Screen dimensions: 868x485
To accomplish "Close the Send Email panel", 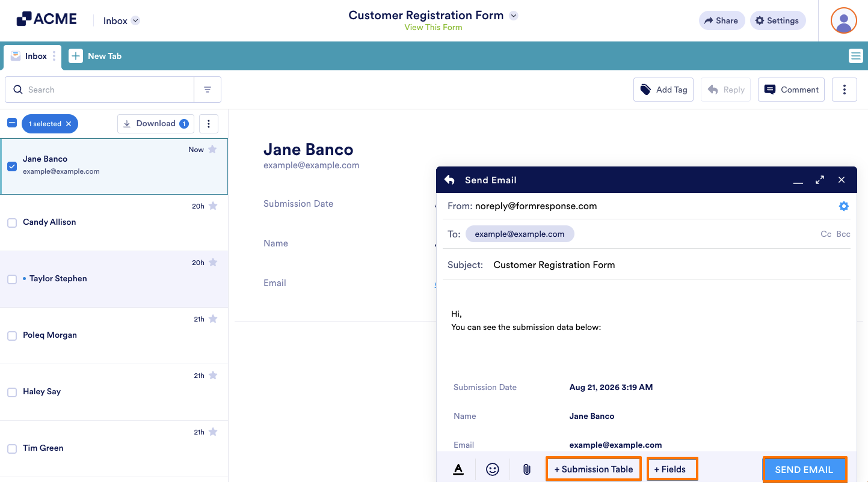I will [x=842, y=180].
